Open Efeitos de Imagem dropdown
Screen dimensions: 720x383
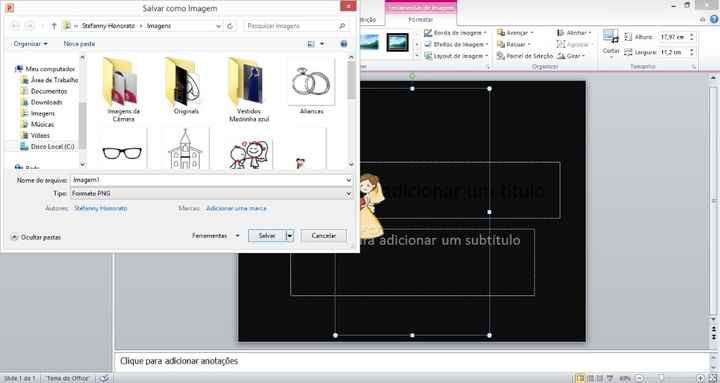456,44
